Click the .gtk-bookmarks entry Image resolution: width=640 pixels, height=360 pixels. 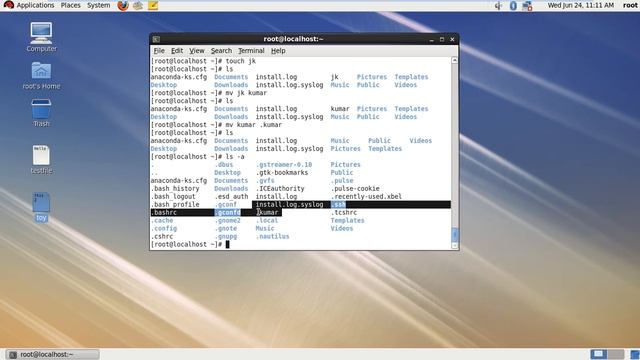[x=282, y=172]
